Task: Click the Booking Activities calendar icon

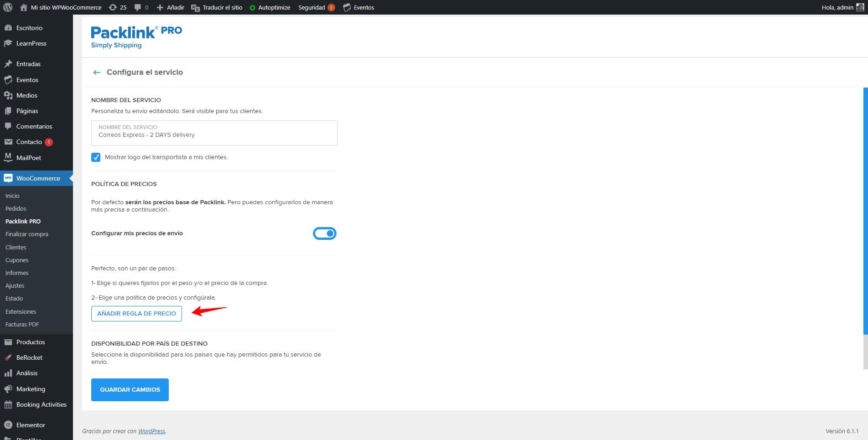Action: (x=8, y=404)
